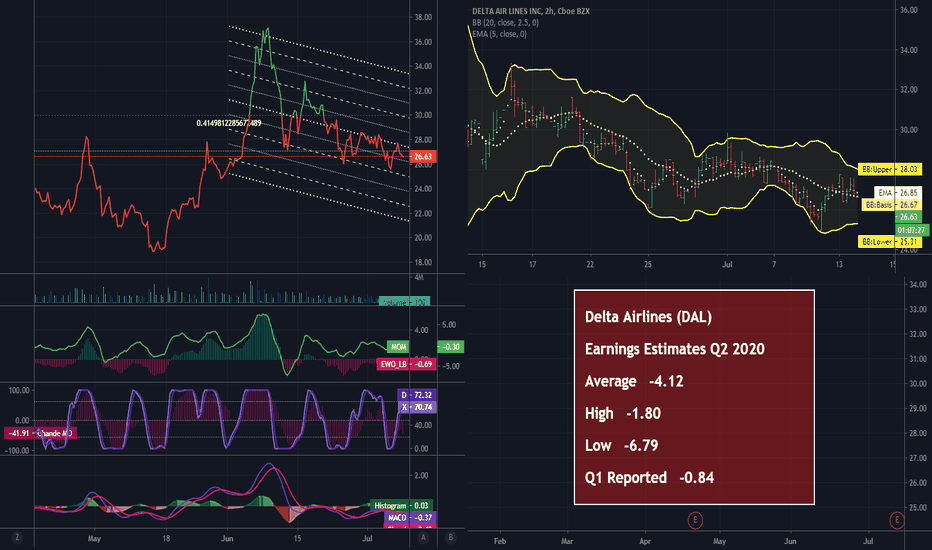This screenshot has width=932, height=550.
Task: Select the Volume indicator label
Action: (404, 302)
